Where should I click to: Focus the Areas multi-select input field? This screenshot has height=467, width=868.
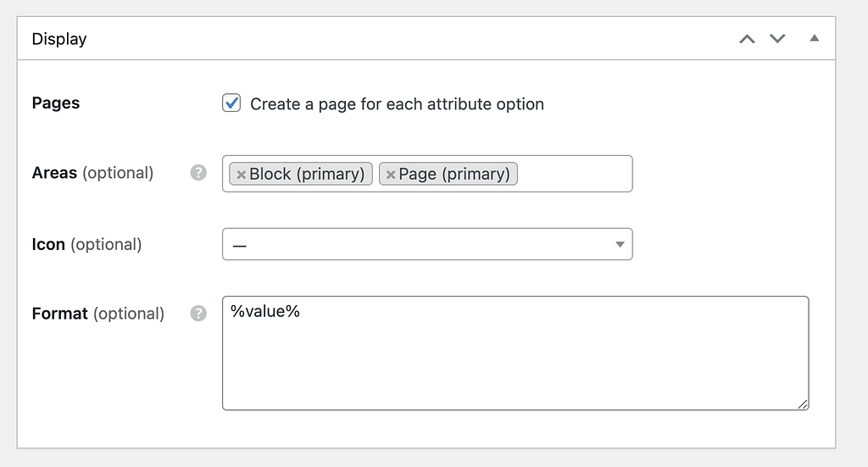click(574, 174)
